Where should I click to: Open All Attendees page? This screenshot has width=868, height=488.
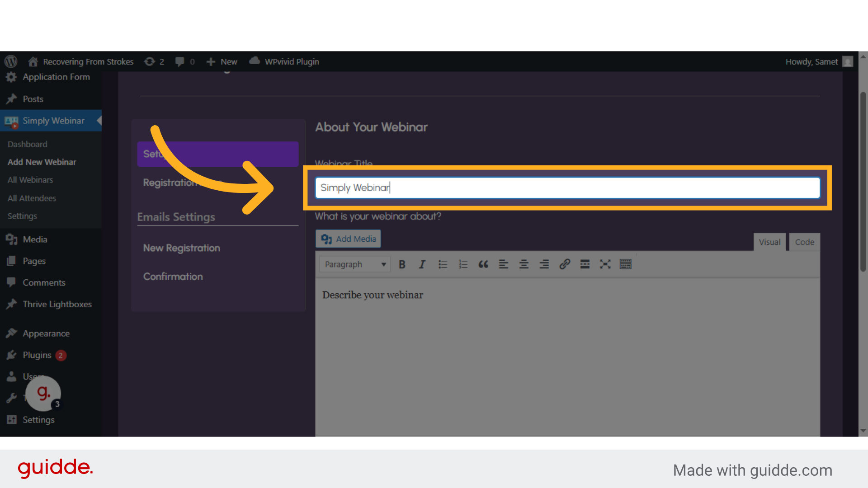tap(32, 198)
